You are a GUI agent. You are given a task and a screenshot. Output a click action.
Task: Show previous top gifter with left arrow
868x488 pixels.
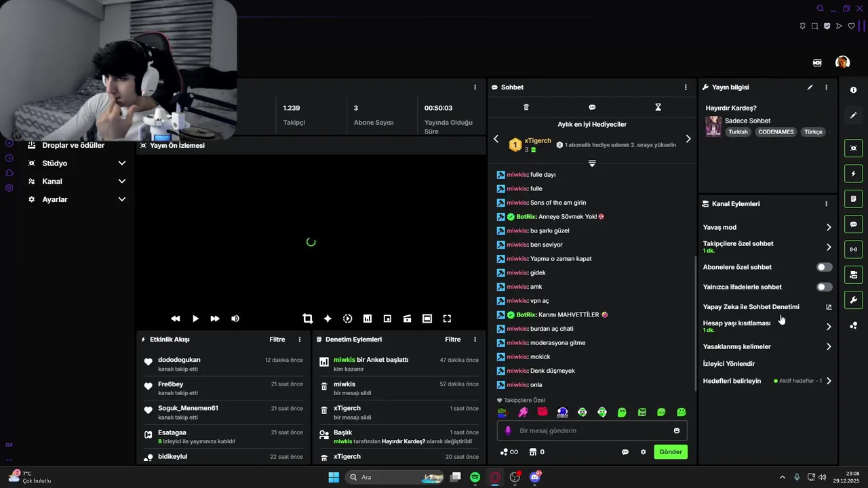coord(496,139)
